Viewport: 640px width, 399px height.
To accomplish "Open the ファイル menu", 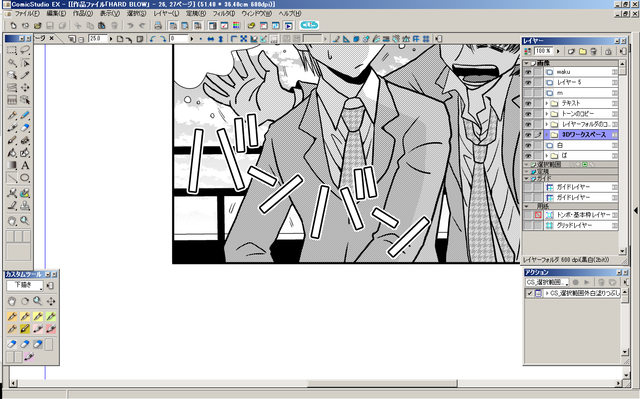I will [27, 13].
